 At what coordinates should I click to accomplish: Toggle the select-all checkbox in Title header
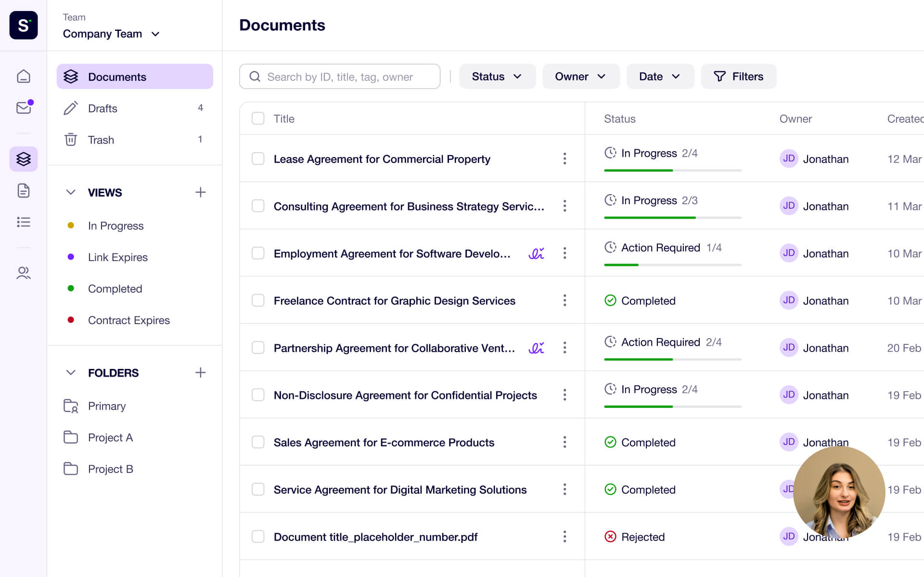coord(258,118)
